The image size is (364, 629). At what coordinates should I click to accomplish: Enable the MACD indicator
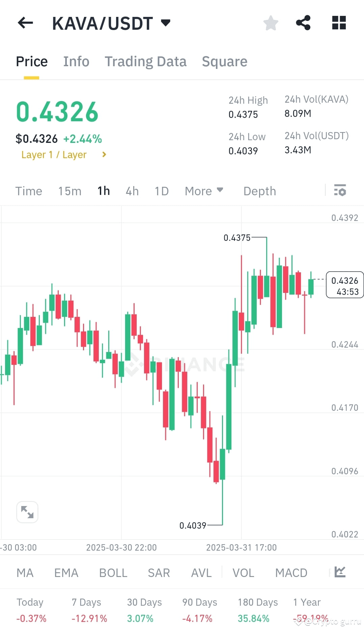[291, 573]
